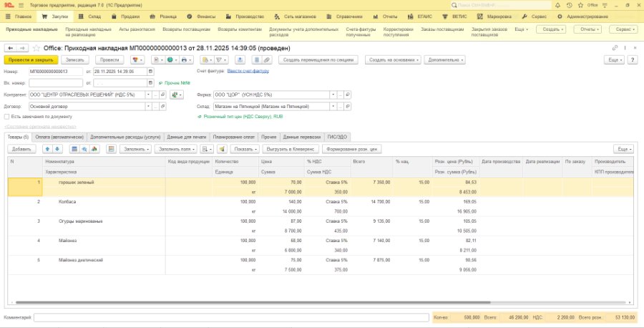Expand the Склад dropdown arrow
This screenshot has width=644, height=328.
(333, 107)
